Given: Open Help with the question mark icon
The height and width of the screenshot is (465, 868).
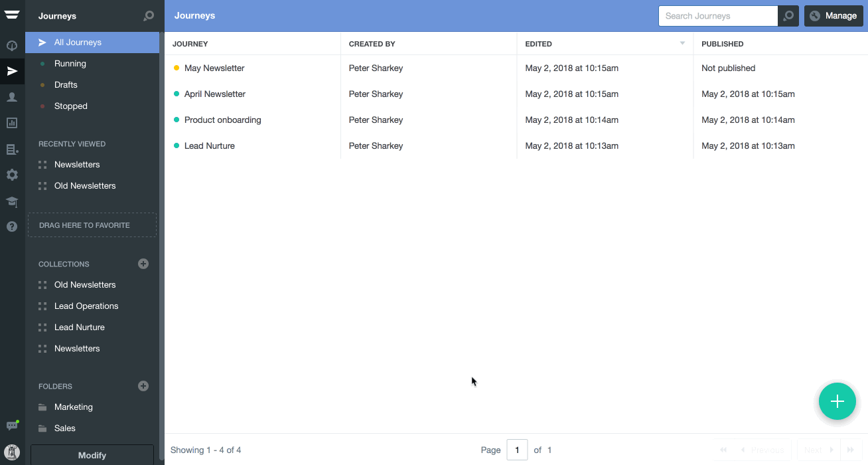Looking at the screenshot, I should 12,227.
